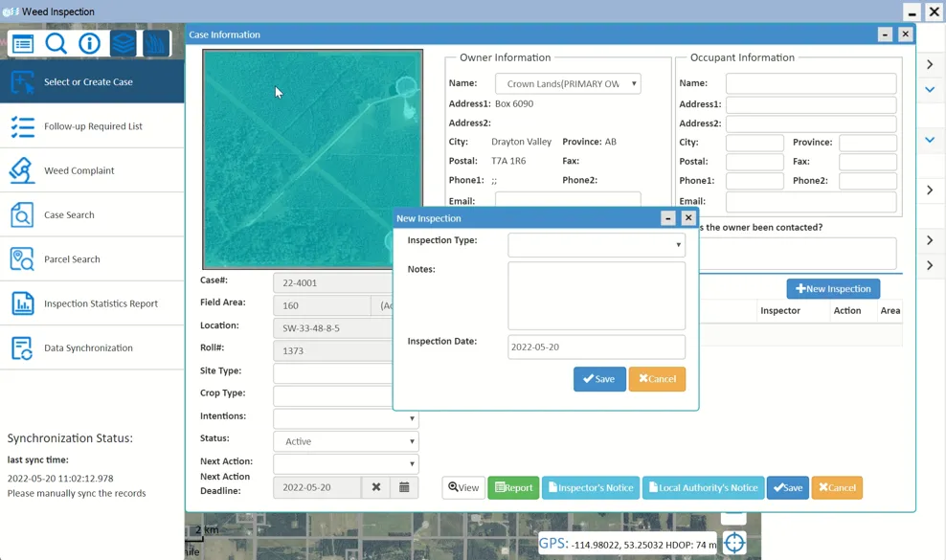Close the Case Information window
The height and width of the screenshot is (560, 946).
tap(905, 34)
